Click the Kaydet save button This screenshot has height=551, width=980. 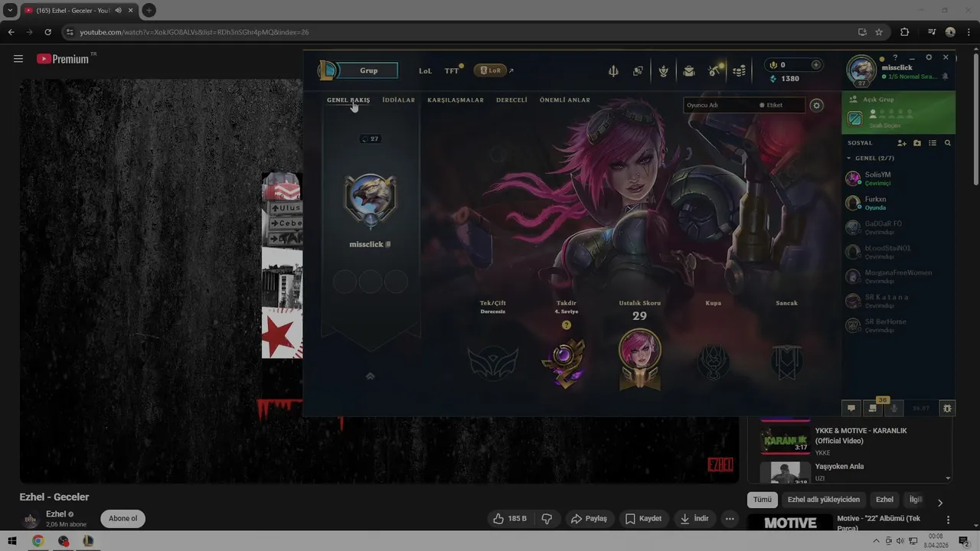tap(643, 518)
